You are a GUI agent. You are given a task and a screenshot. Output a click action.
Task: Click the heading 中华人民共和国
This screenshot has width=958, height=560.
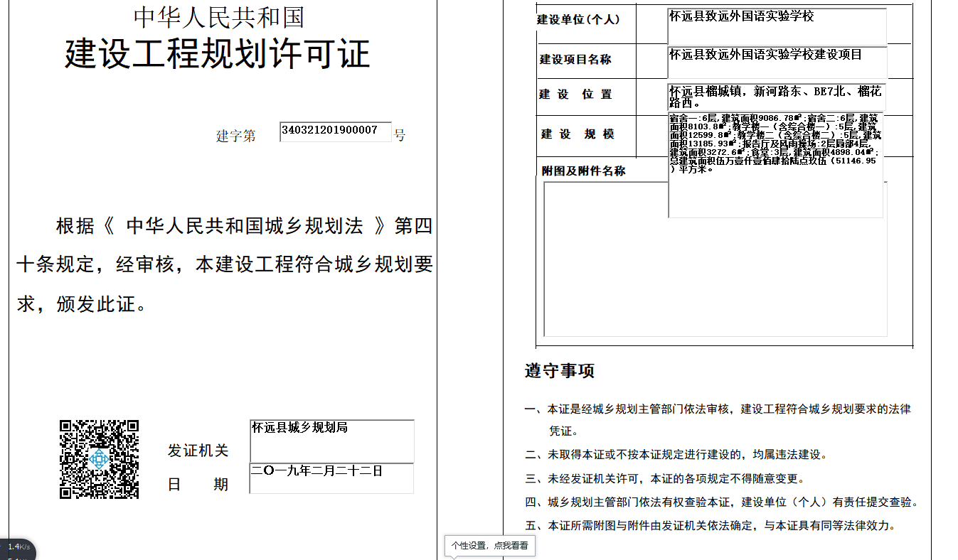pos(219,17)
